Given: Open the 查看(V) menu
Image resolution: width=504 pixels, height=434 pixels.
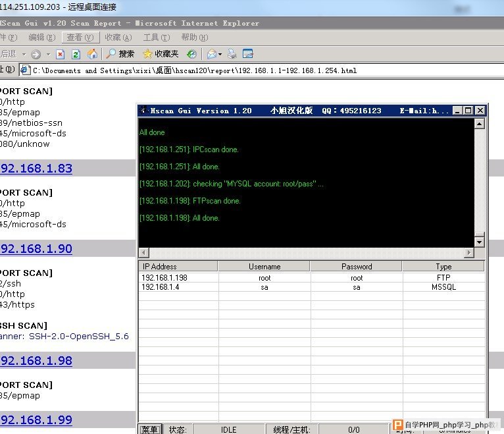Looking at the screenshot, I should click(80, 38).
